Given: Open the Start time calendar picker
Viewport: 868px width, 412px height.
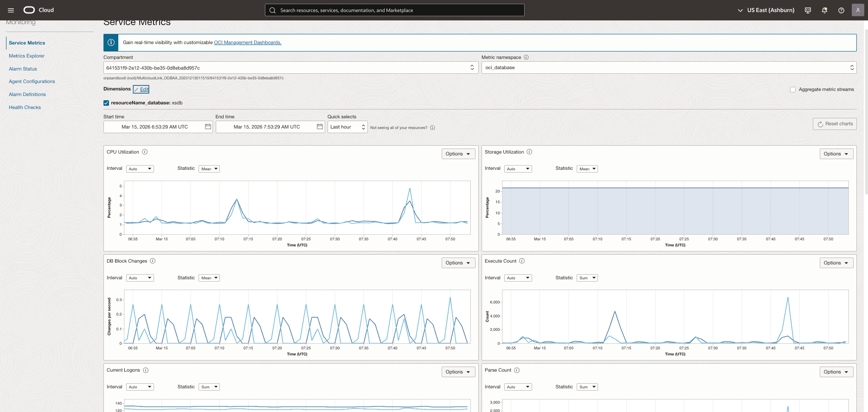Looking at the screenshot, I should pos(208,127).
